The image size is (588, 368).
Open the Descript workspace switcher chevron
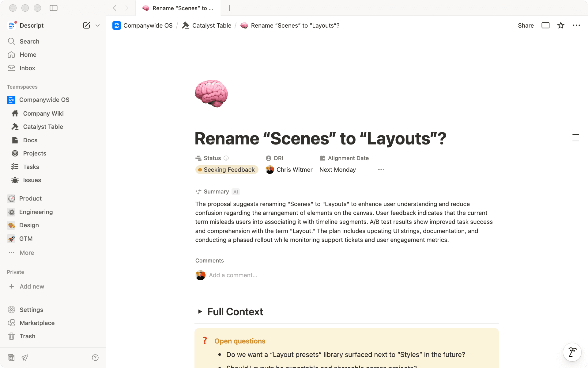point(98,25)
